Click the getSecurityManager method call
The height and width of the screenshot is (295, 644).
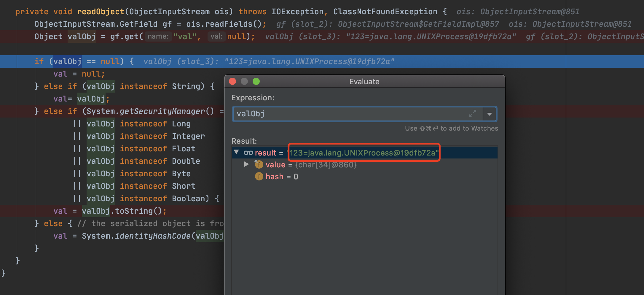(162, 111)
